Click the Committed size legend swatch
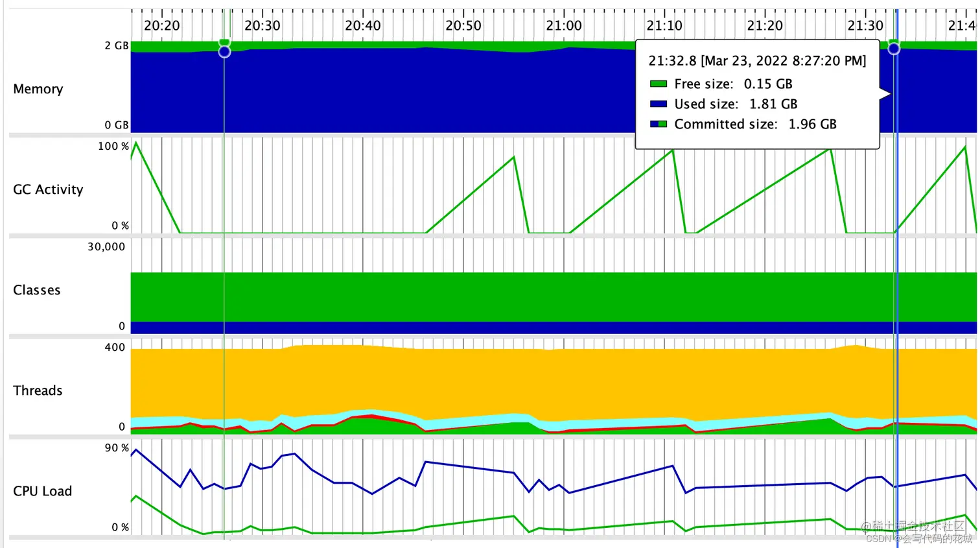980x548 pixels. (x=659, y=124)
